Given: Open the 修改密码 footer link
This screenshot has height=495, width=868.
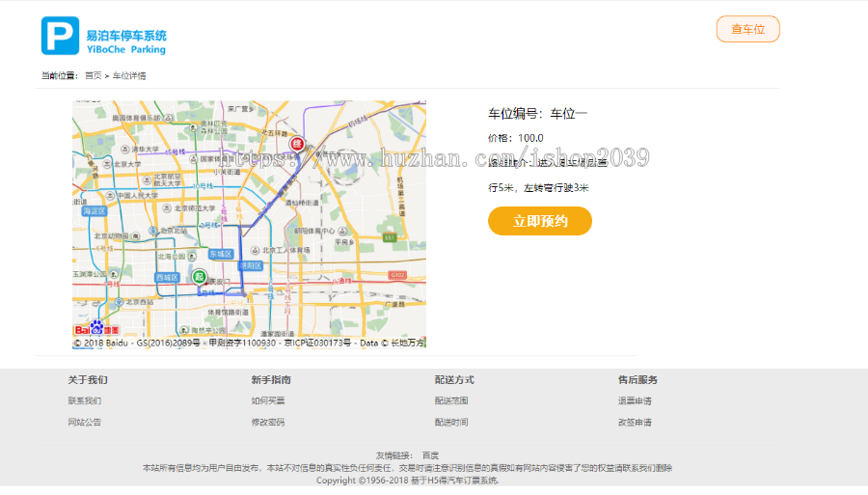Looking at the screenshot, I should [x=268, y=423].
